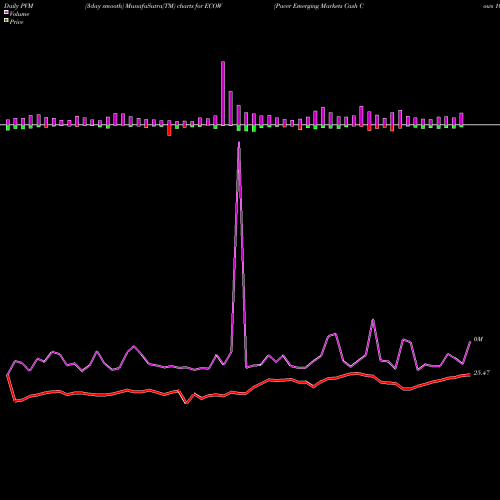Click the peak of the magenta volume line
Viewport: 500px width, 500px height.
[239, 143]
